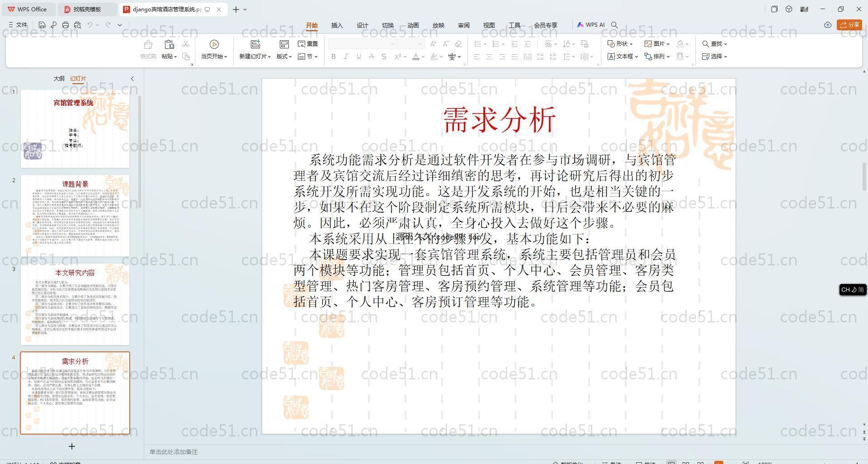Viewport: 868px width, 464px height.
Task: Click the increase indent icon
Action: click(527, 44)
